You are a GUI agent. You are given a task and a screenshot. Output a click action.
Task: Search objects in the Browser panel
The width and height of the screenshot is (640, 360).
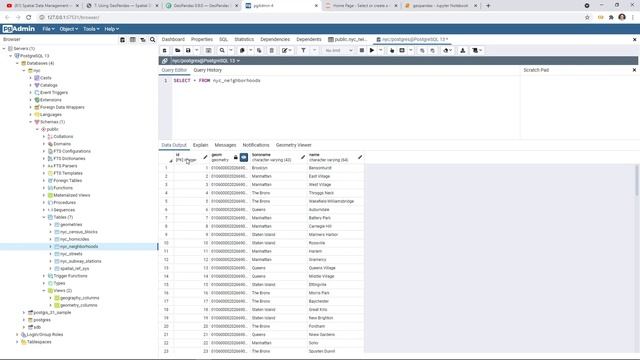(x=153, y=40)
